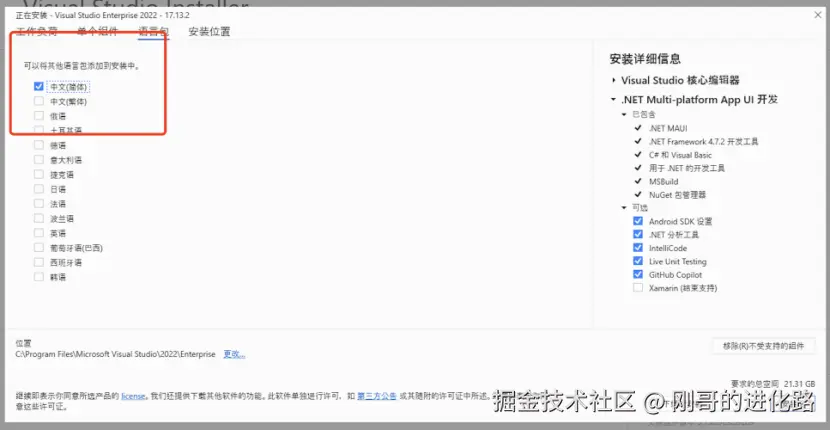Viewport: 830px width, 430px height.
Task: Collapse the 可选 components arrow
Action: [x=624, y=208]
